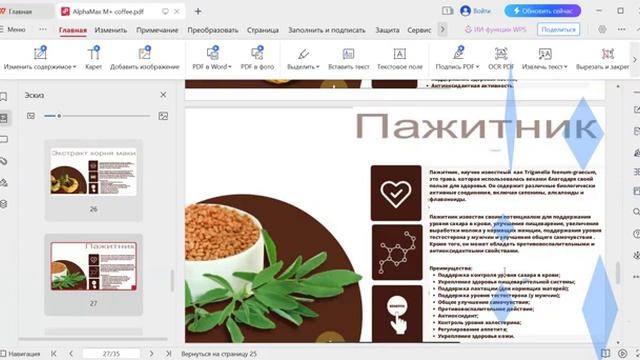Choose the Insert Text tool
The width and height of the screenshot is (640, 360).
(349, 58)
